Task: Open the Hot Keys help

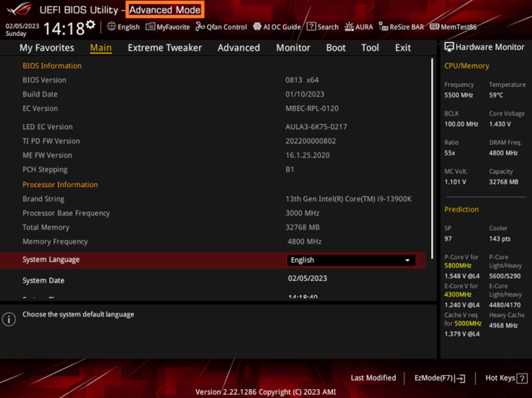Action: pyautogui.click(x=506, y=378)
